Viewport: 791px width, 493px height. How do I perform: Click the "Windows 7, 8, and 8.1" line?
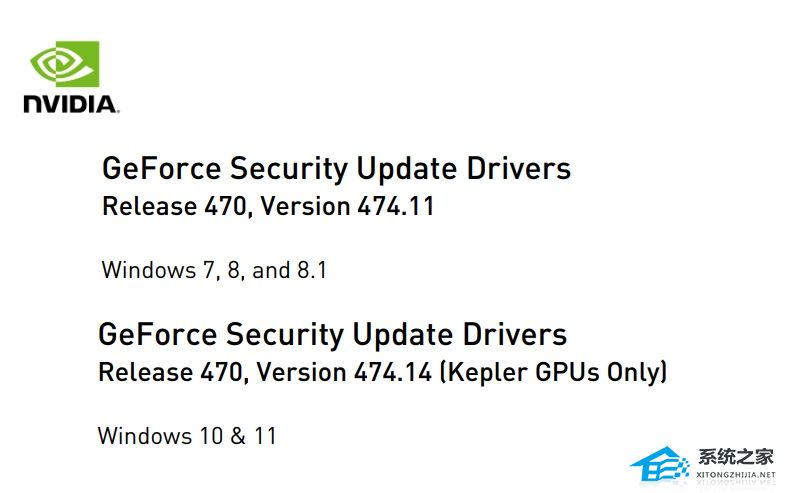(x=214, y=270)
